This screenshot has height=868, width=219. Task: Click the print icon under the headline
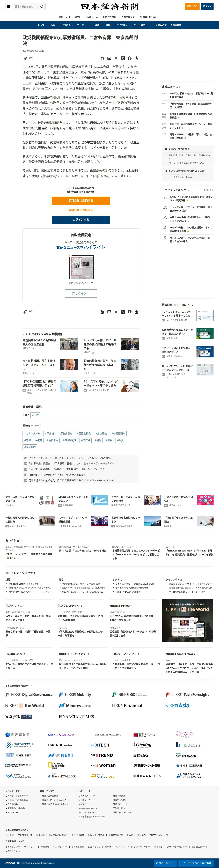(103, 58)
